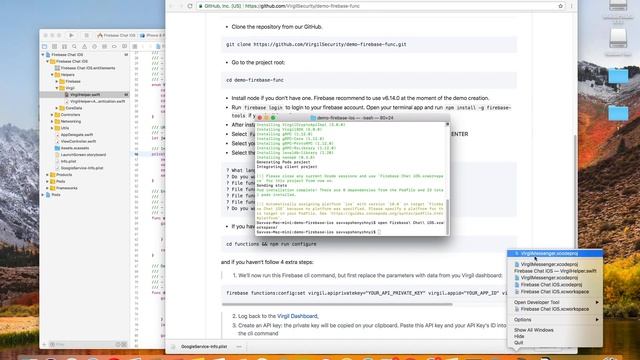Open the Open Developer Tool submenu
Image resolution: width=640 pixels, height=360 pixels.
(x=555, y=302)
